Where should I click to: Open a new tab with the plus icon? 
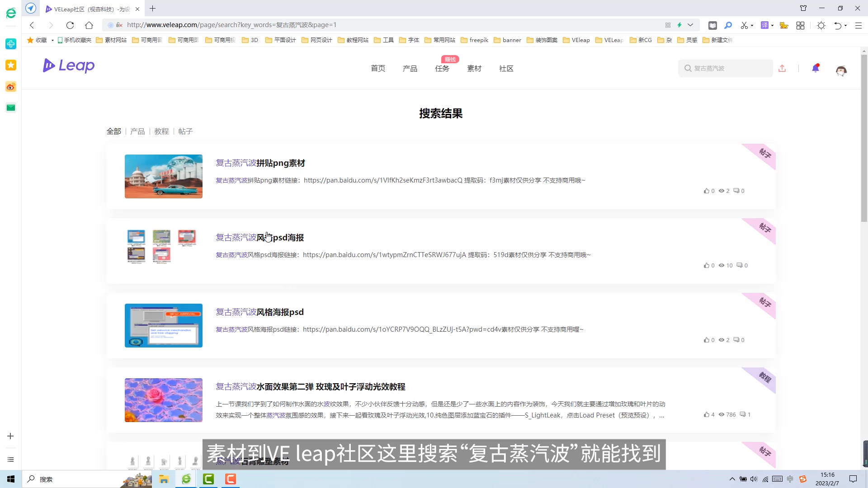pos(153,9)
